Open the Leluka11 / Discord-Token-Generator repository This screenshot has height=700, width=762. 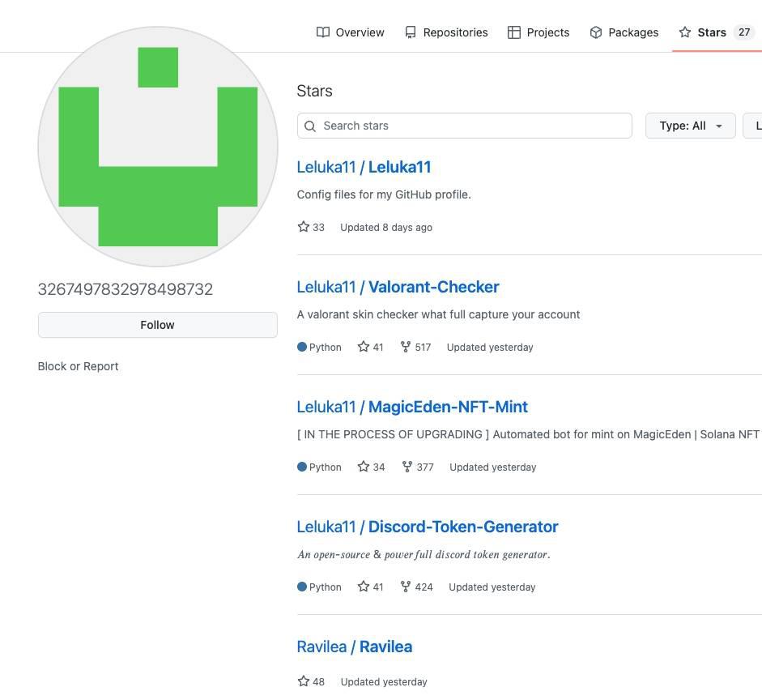428,527
